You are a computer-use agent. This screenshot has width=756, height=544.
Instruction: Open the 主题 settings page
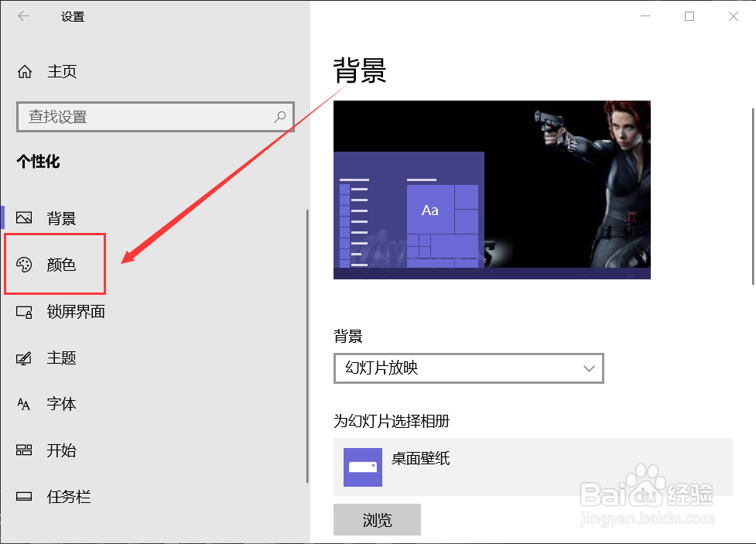[x=154, y=358]
